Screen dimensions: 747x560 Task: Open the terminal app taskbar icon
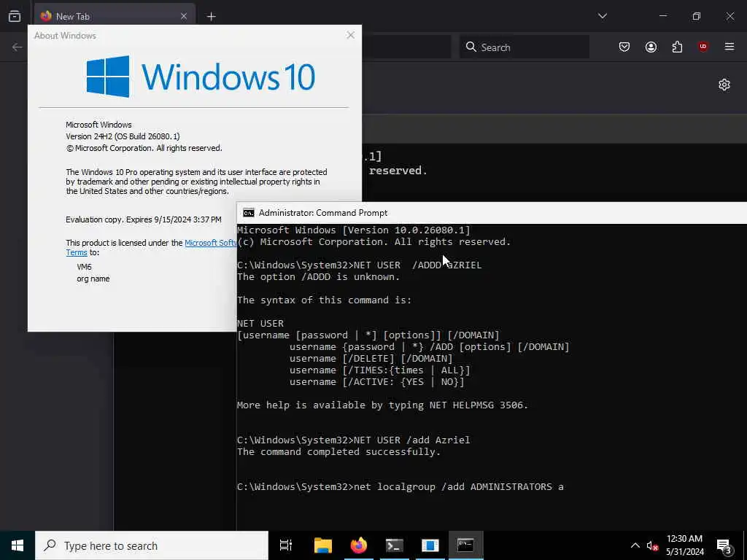(394, 545)
